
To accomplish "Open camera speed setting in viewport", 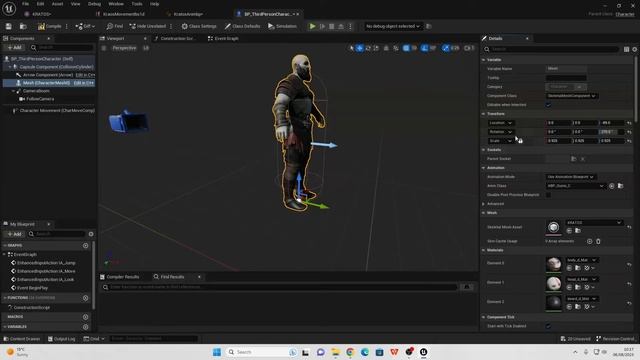I will [x=469, y=48].
